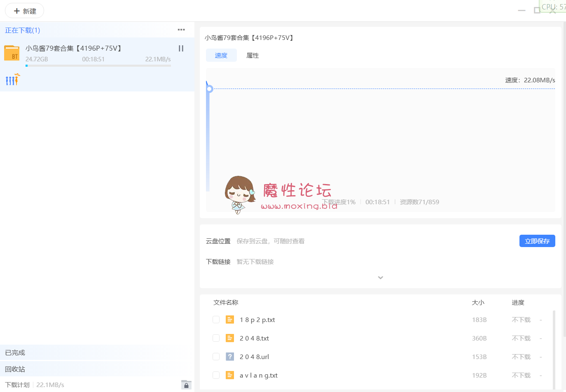566x392 pixels.
Task: Click the acceleration icons under the task
Action: [x=12, y=79]
